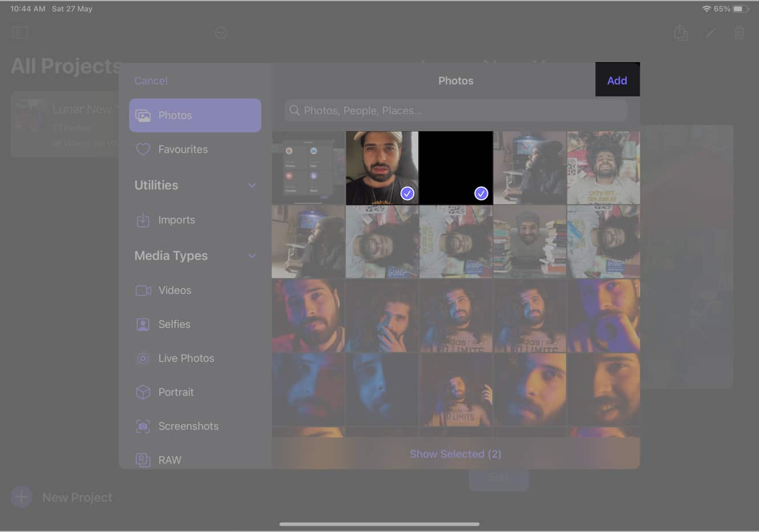Open the Favourites album

(x=195, y=149)
